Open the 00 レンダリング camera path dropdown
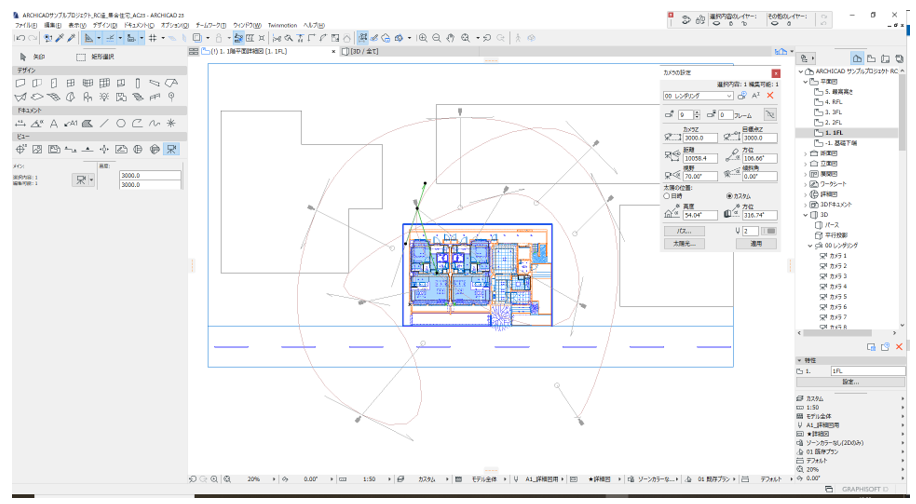Image resolution: width=916 pixels, height=504 pixels. (698, 96)
